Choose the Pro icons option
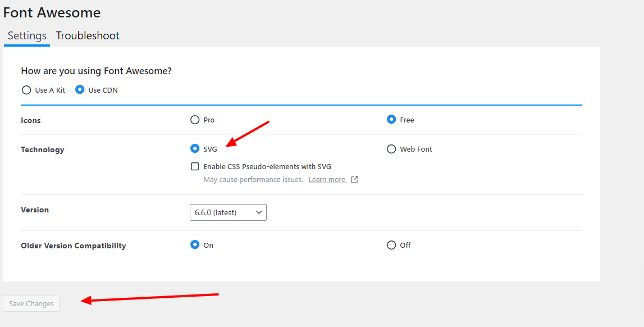644x327 pixels. click(195, 120)
